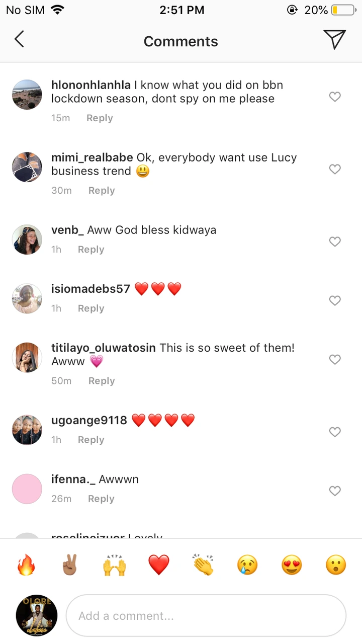Insert the clapping hands emoji reaction
This screenshot has width=362, height=644.
point(203,565)
